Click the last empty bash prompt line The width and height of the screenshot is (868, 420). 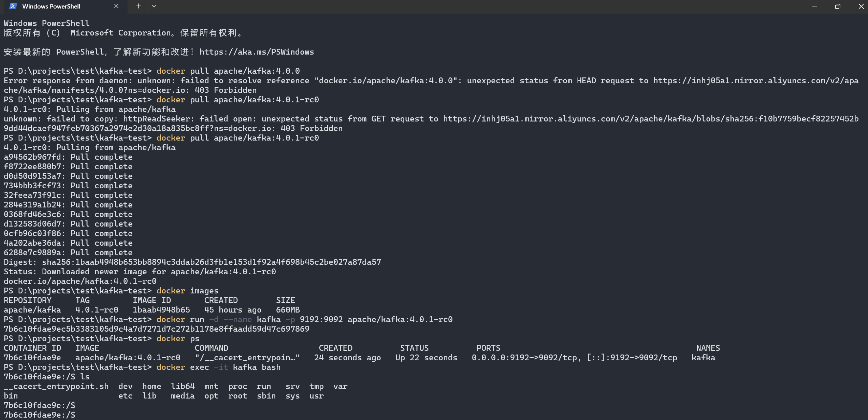click(40, 415)
